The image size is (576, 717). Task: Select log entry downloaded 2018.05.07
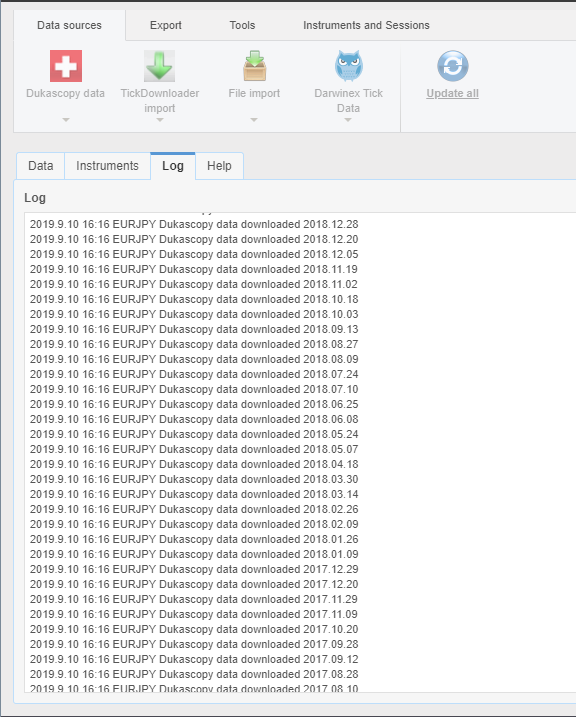tap(194, 449)
